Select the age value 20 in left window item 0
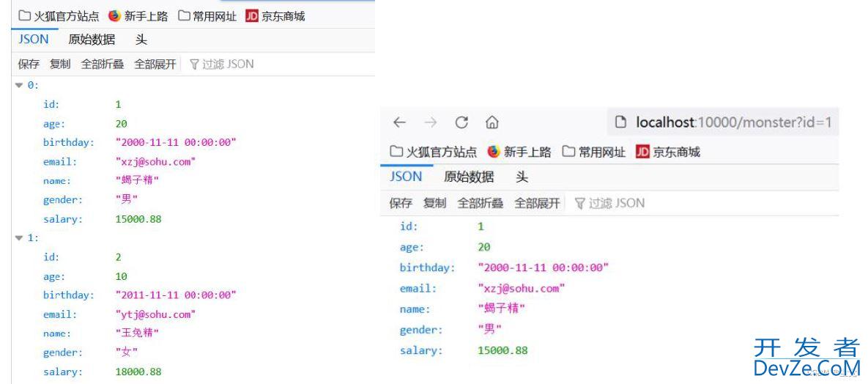Viewport: 868px width, 384px height. [122, 124]
